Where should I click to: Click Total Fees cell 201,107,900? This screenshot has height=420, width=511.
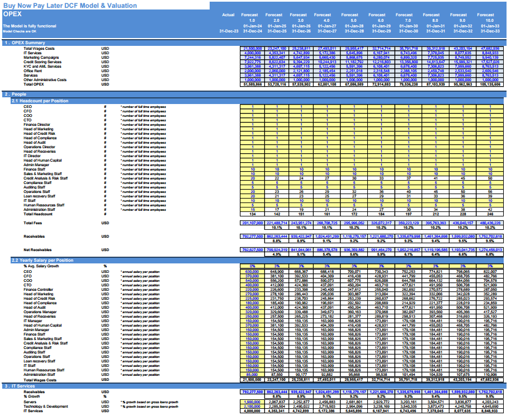coord(253,223)
